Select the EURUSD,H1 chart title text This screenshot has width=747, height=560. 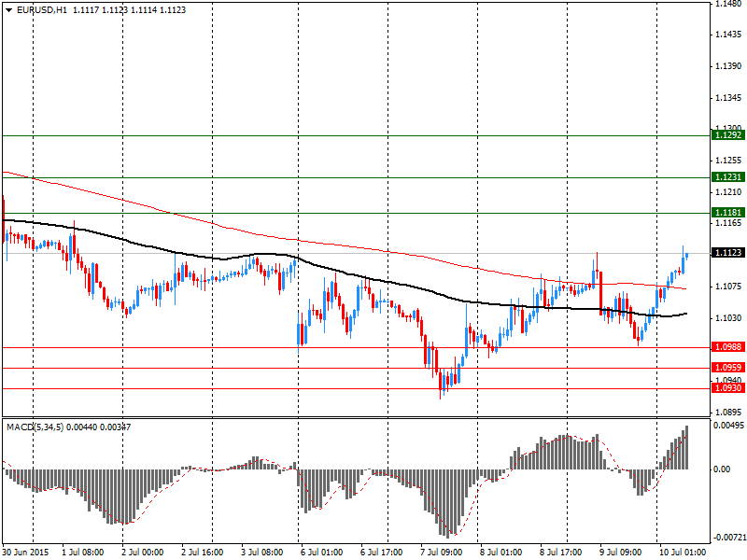pyautogui.click(x=41, y=10)
